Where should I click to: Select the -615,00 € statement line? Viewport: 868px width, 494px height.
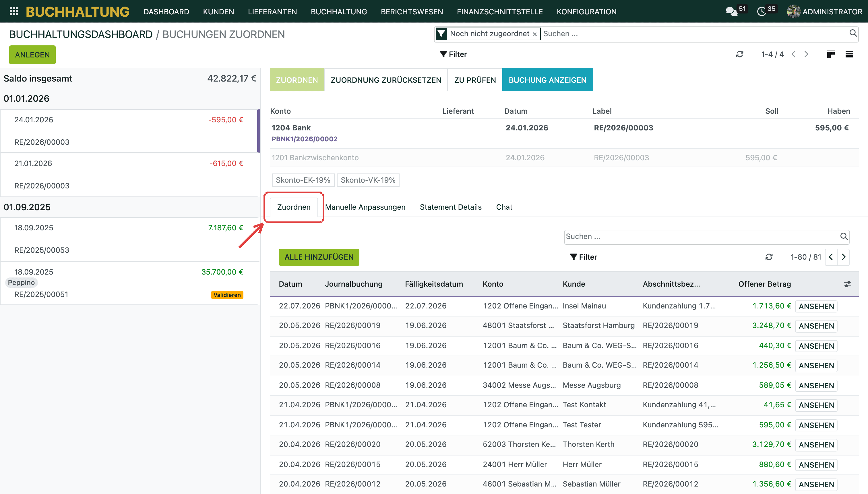pyautogui.click(x=129, y=175)
